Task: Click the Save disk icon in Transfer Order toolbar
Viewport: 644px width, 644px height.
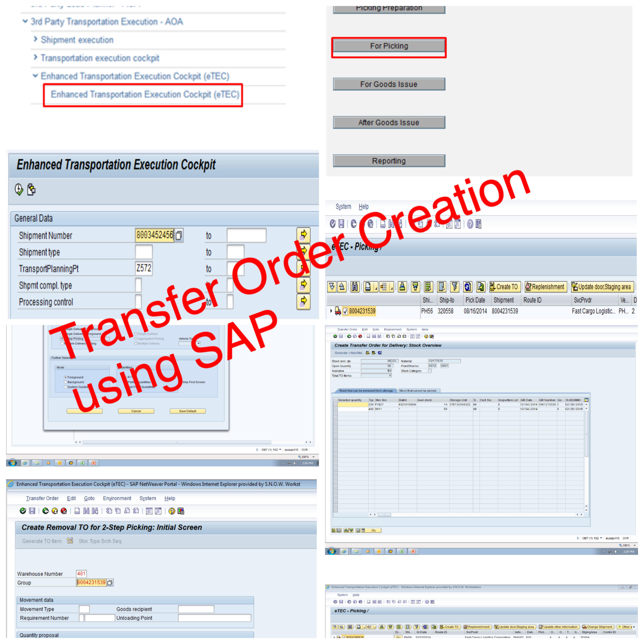Action: [32, 511]
